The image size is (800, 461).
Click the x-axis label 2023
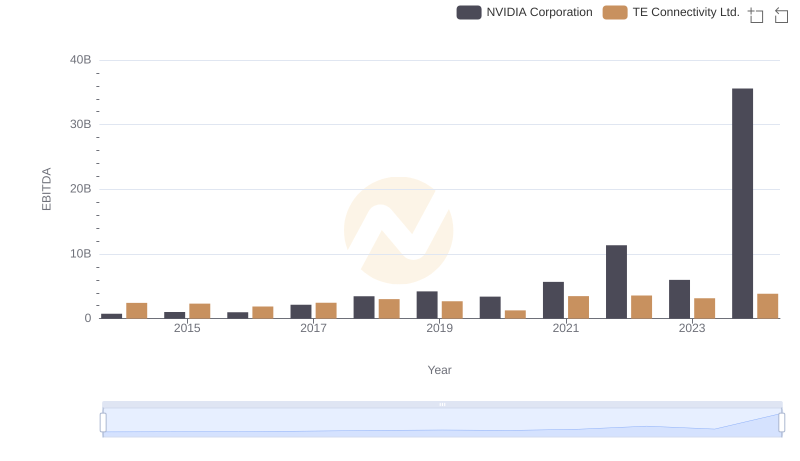(x=691, y=328)
